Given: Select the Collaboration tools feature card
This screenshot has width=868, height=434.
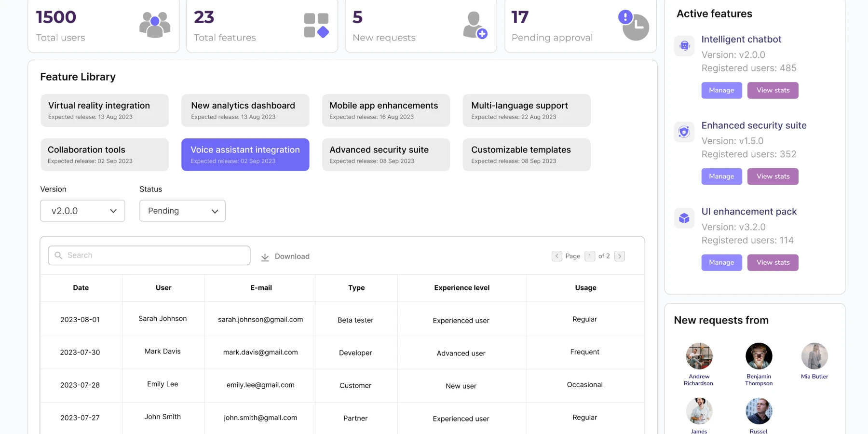Looking at the screenshot, I should 105,155.
